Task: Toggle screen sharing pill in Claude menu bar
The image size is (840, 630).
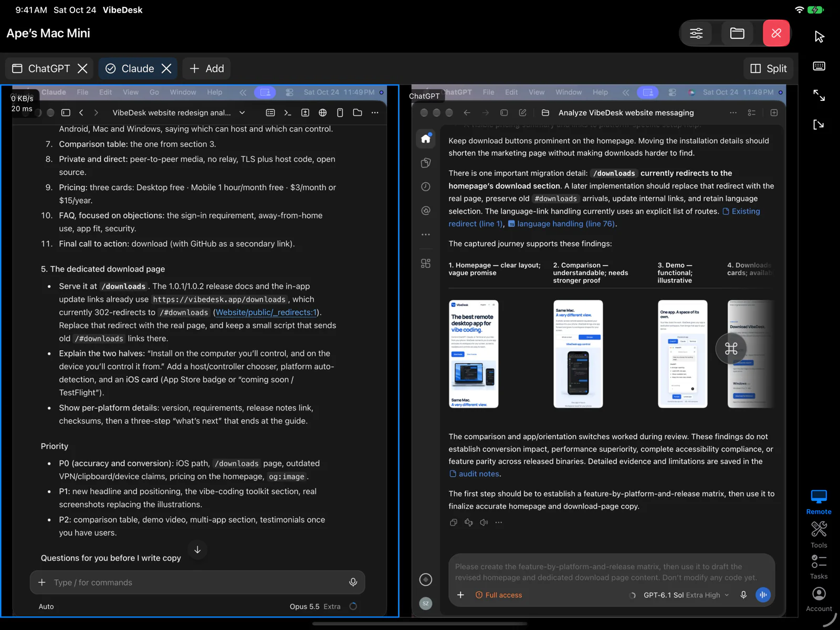Action: coord(265,92)
